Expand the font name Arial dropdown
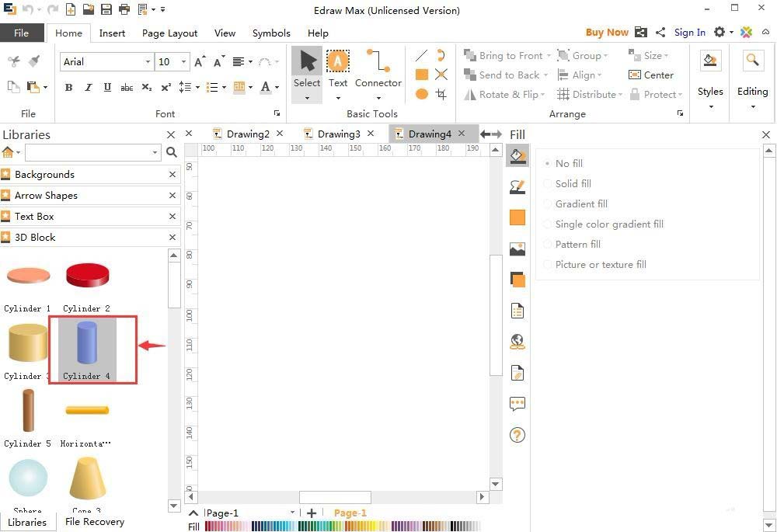Screen dimensions: 777x532 tap(148, 62)
